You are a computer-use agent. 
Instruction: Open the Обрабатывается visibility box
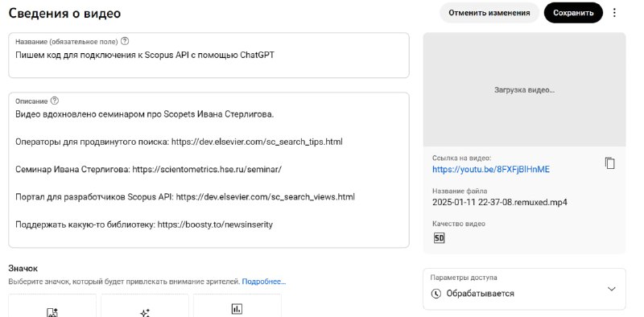coord(525,289)
